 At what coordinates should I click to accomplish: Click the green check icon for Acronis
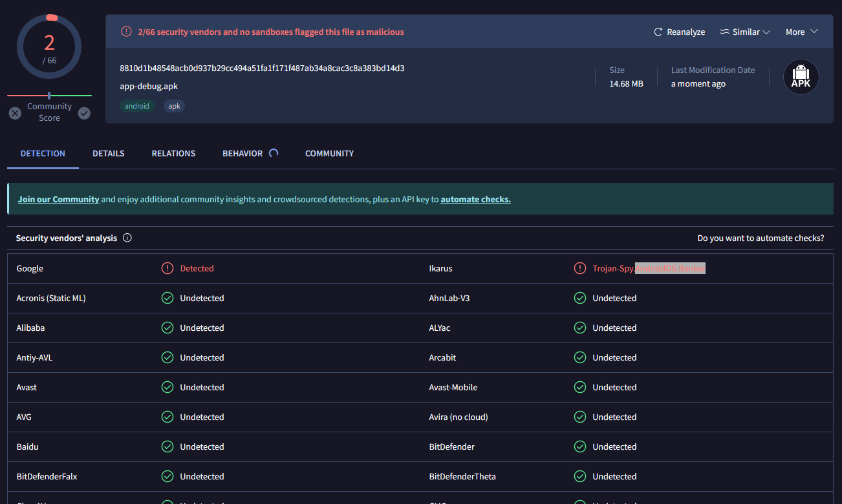coord(167,298)
